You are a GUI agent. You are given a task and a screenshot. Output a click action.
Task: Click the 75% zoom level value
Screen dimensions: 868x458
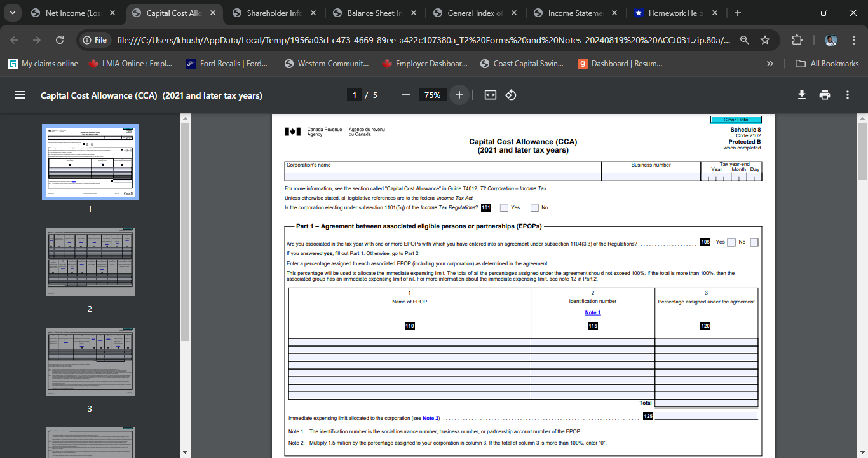tap(433, 95)
